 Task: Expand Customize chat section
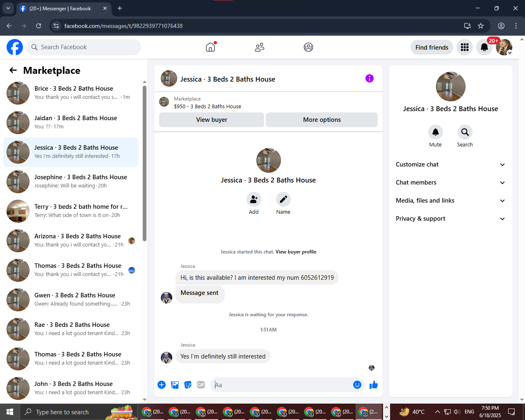tap(451, 164)
